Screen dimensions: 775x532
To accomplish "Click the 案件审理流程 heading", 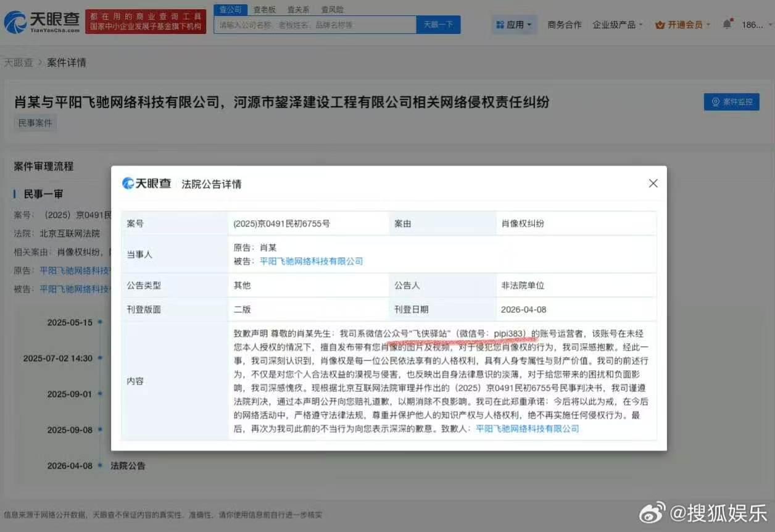I will tap(43, 166).
